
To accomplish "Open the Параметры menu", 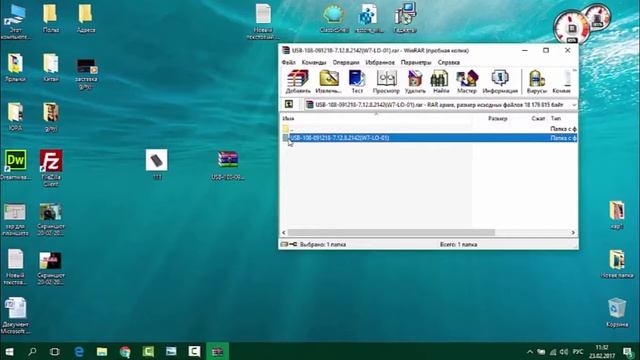I will tap(416, 62).
